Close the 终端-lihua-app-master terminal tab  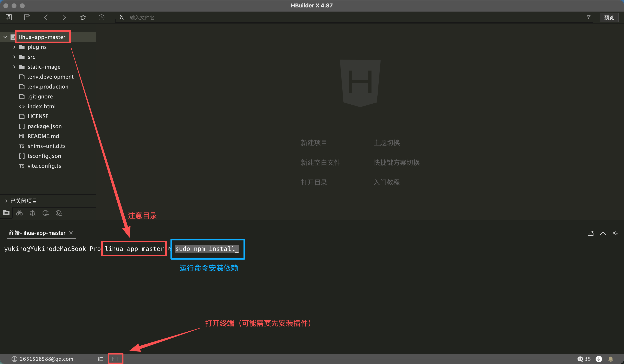coord(71,233)
